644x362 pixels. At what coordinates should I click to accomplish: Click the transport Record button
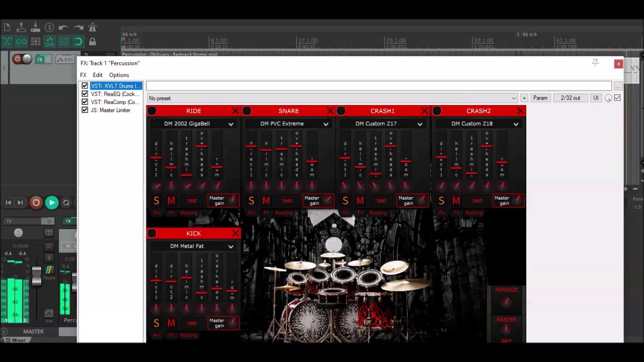point(36,203)
